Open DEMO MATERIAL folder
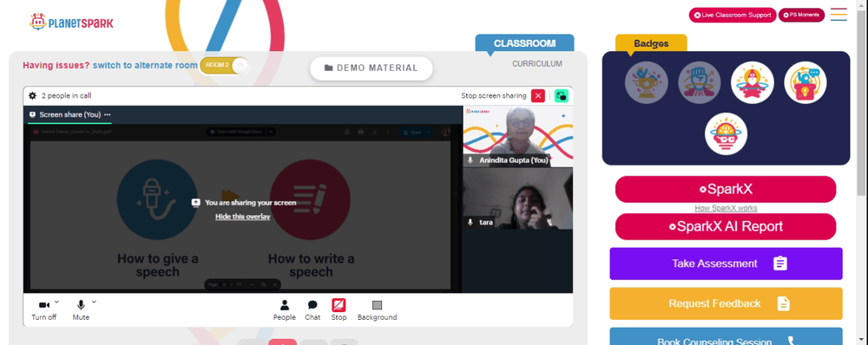The width and height of the screenshot is (868, 345). pos(371,68)
